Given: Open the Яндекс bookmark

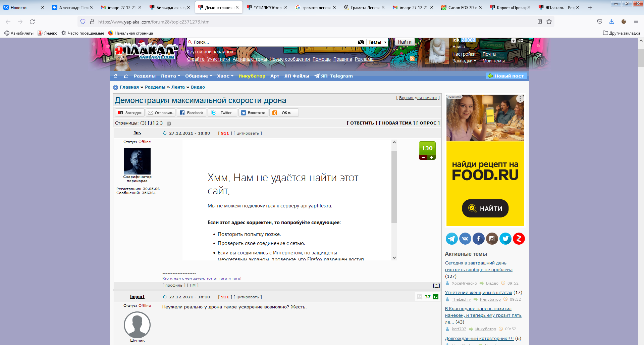Looking at the screenshot, I should pos(47,33).
